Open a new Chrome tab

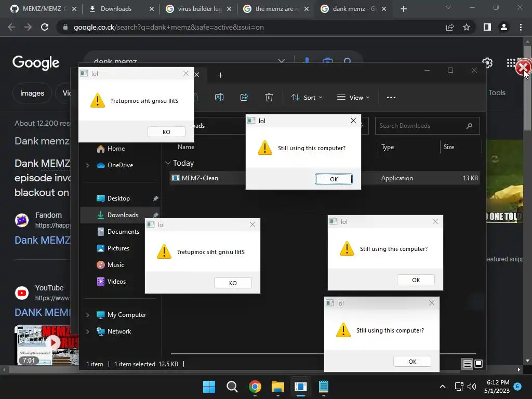pos(403,9)
